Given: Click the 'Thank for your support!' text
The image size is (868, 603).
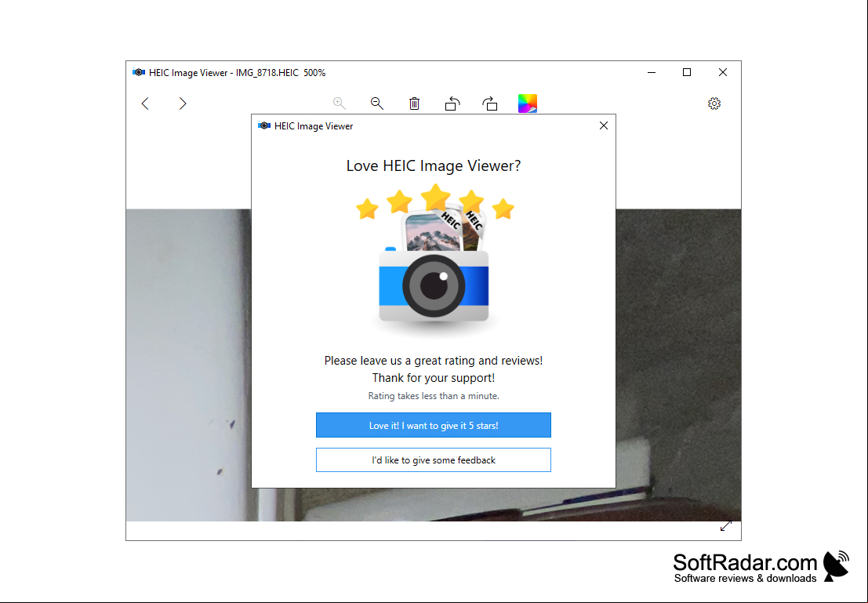Looking at the screenshot, I should [x=434, y=378].
